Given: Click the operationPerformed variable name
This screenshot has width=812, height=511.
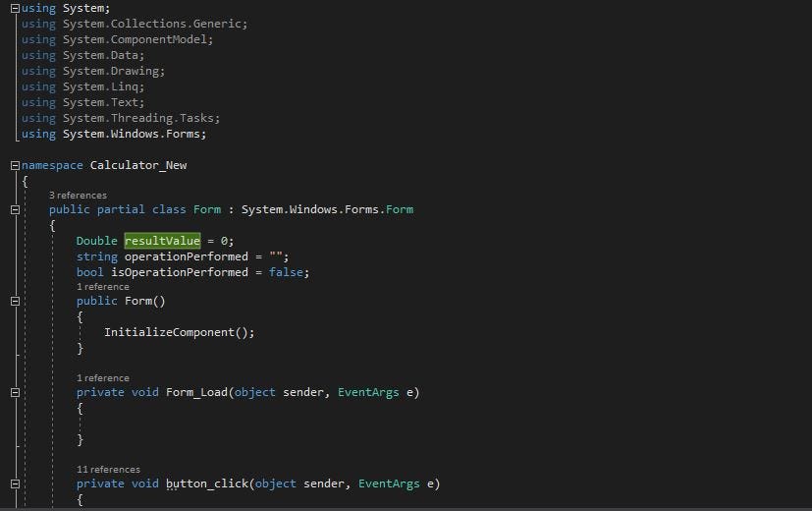Looking at the screenshot, I should coord(186,256).
